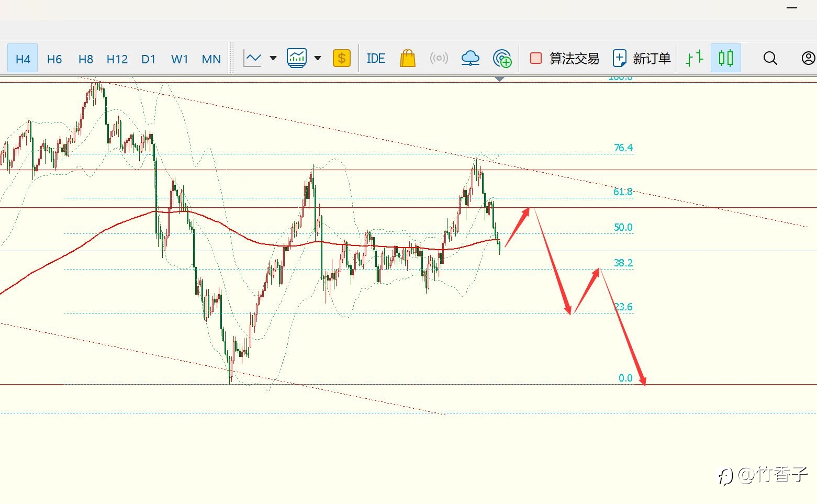The height and width of the screenshot is (504, 817).
Task: Click the radar icon with green plus
Action: click(x=502, y=58)
